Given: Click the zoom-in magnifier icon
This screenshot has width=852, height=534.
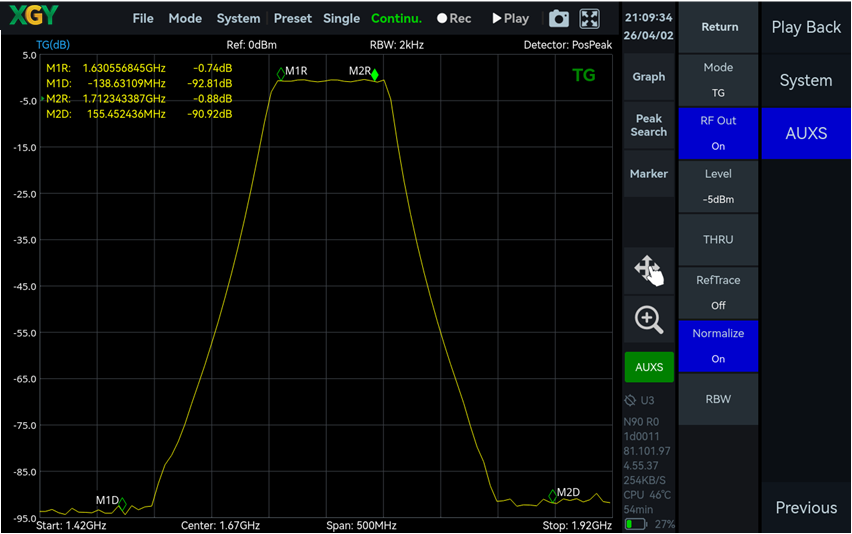Looking at the screenshot, I should pyautogui.click(x=649, y=320).
